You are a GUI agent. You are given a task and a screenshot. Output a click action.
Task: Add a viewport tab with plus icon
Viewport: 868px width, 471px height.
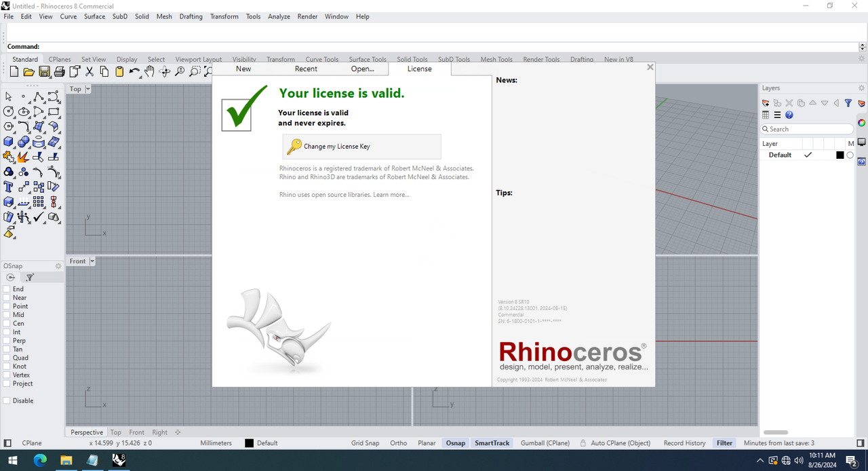pyautogui.click(x=178, y=432)
